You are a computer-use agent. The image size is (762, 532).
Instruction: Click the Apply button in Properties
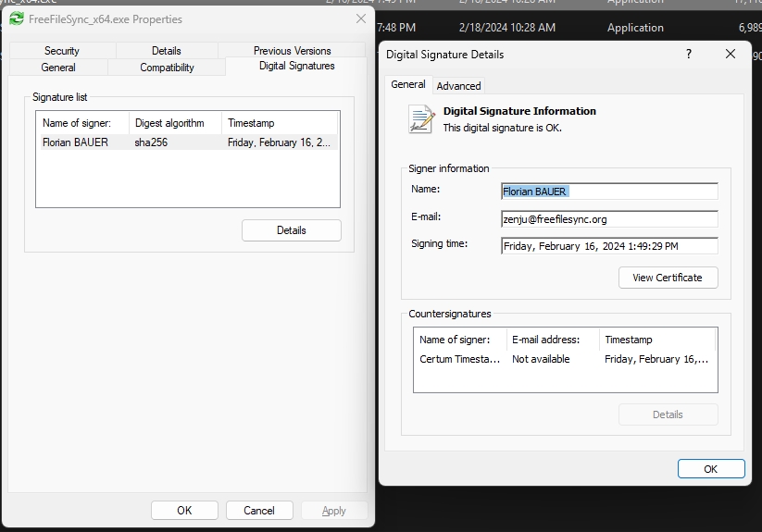pos(334,511)
